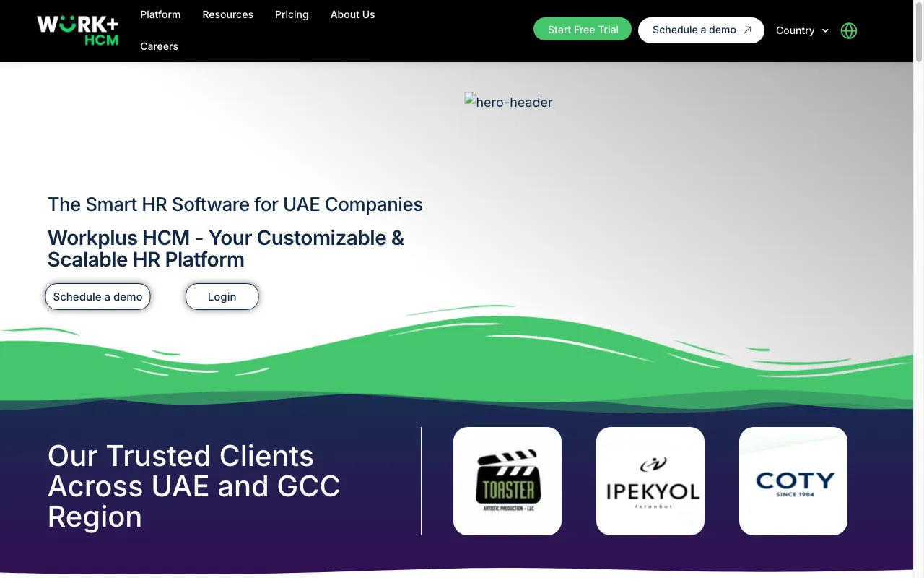The width and height of the screenshot is (924, 578).
Task: Select the Toaster client logo card
Action: [507, 481]
